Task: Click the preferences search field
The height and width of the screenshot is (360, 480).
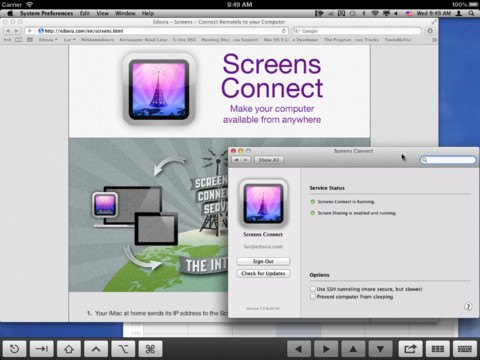Action: click(x=448, y=160)
